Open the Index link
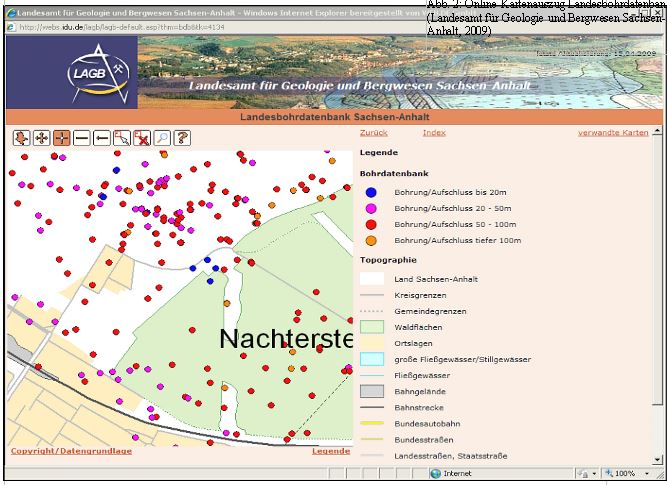 434,132
